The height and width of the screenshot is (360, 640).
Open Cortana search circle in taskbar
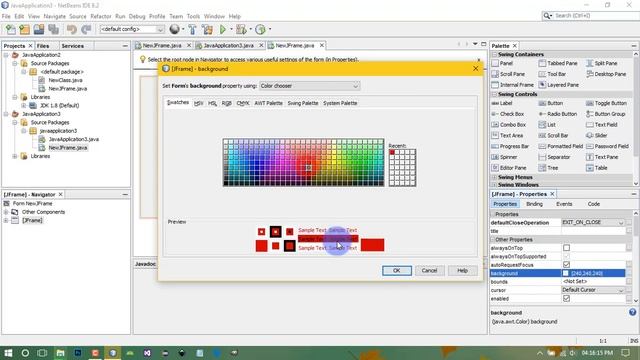pos(25,353)
